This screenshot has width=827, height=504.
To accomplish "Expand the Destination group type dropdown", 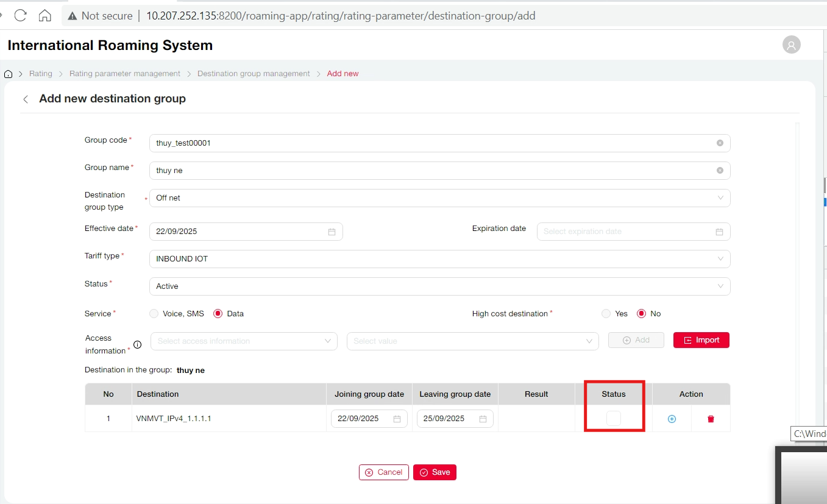I will (439, 198).
